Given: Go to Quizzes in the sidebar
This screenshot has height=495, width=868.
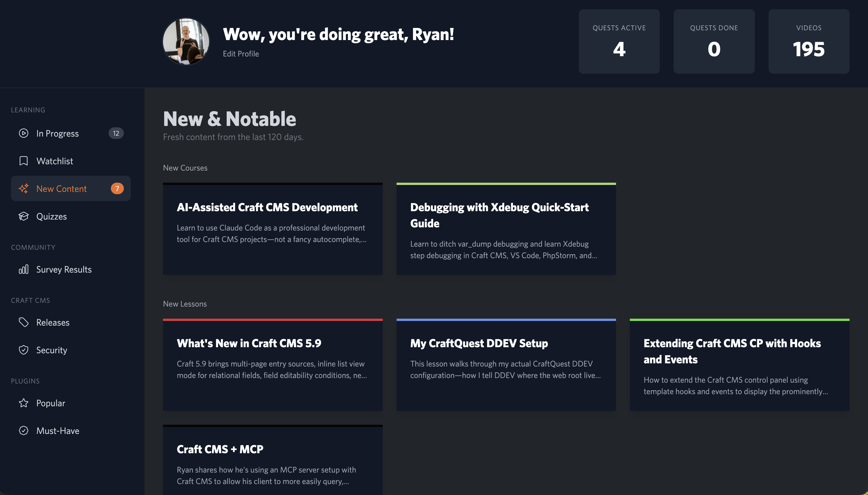Looking at the screenshot, I should pyautogui.click(x=52, y=216).
